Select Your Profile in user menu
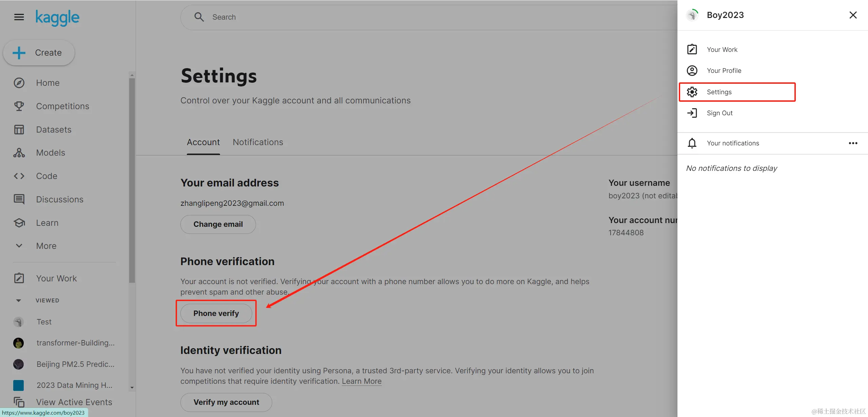 pos(724,71)
